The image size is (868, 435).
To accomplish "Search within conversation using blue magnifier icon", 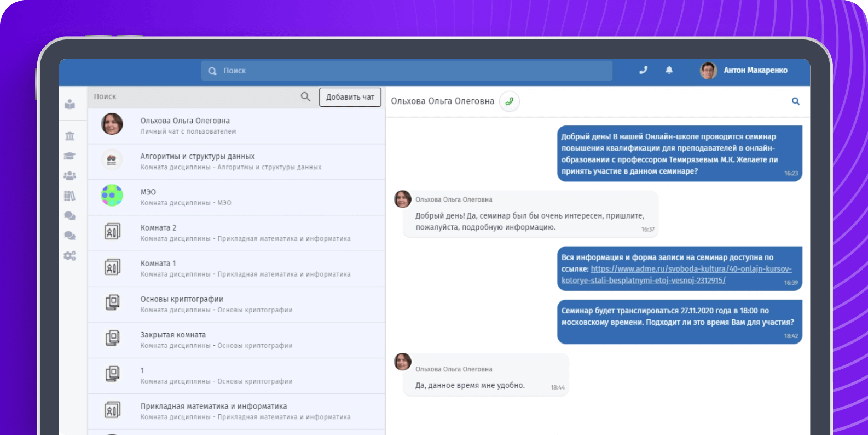I will [x=796, y=101].
